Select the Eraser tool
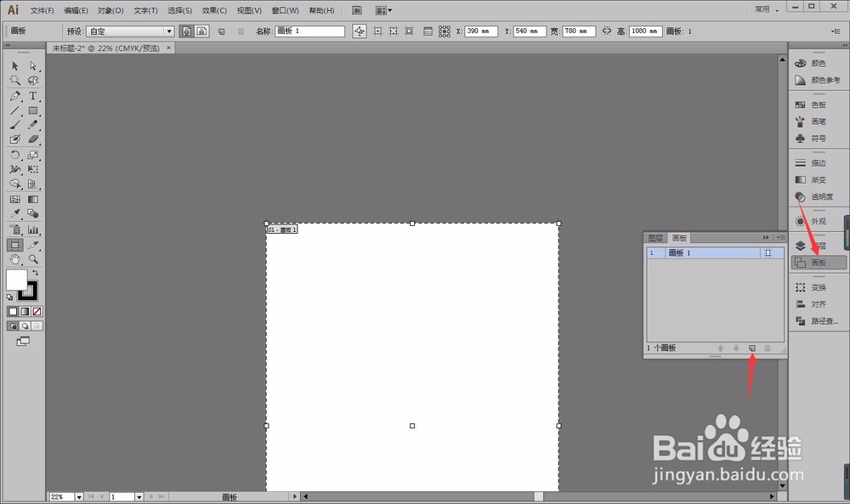The height and width of the screenshot is (504, 850). click(x=33, y=139)
